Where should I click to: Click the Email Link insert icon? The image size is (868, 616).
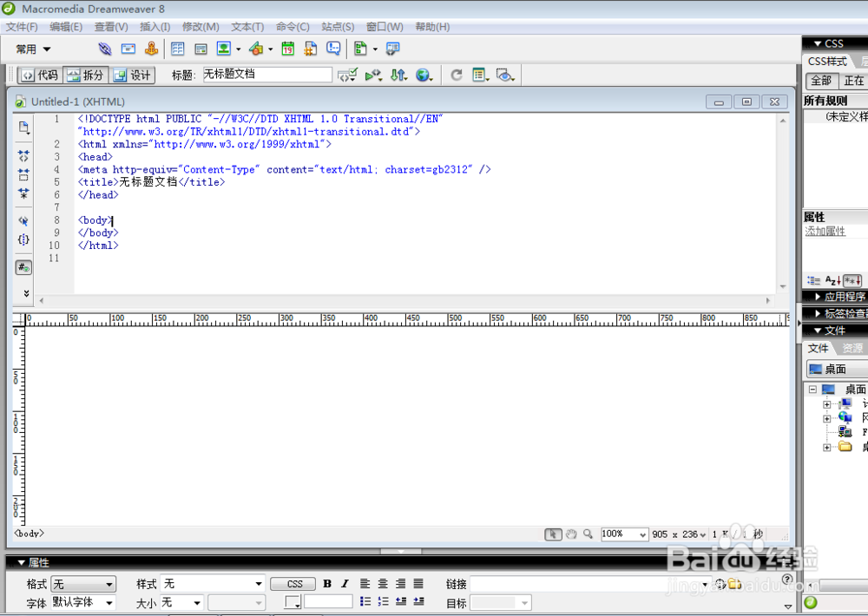coord(128,49)
